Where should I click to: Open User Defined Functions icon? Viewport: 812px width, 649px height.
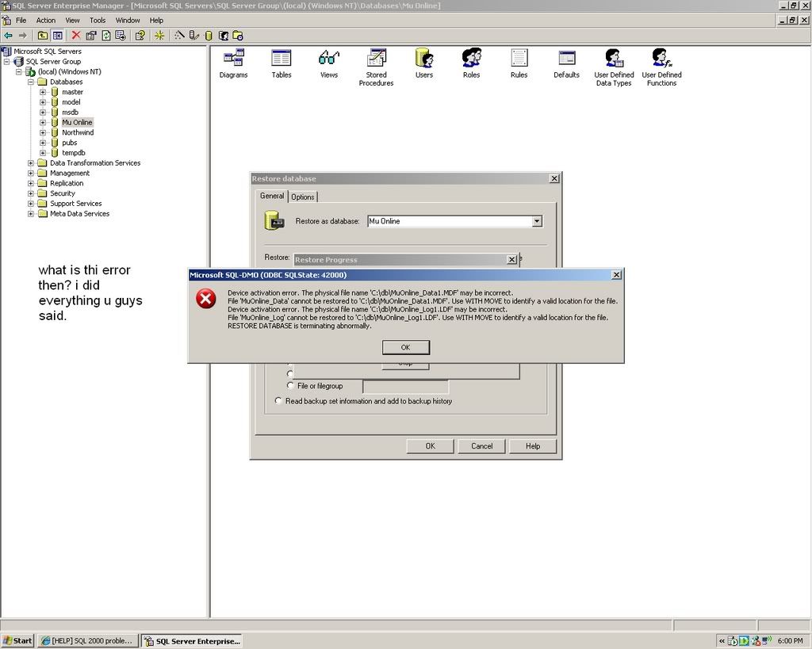tap(661, 59)
